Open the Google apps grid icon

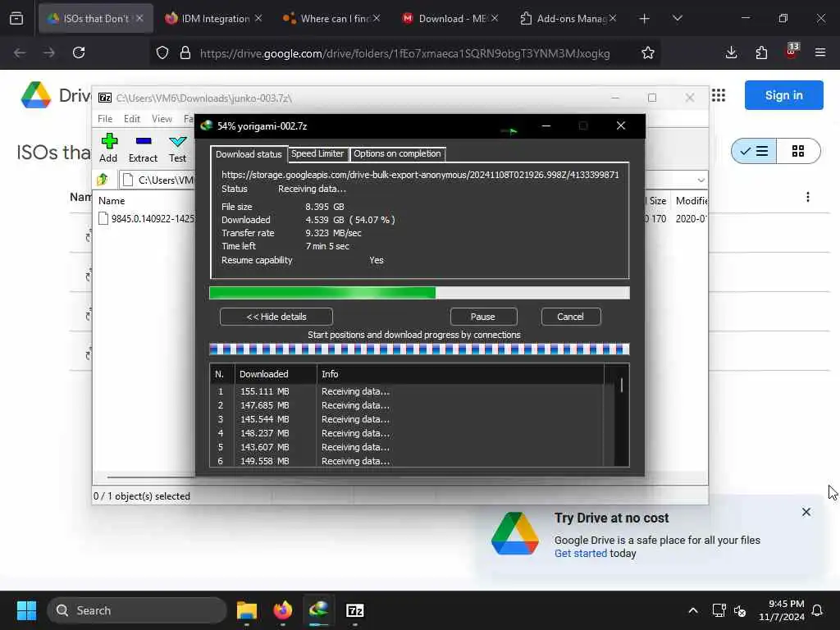[x=719, y=95]
